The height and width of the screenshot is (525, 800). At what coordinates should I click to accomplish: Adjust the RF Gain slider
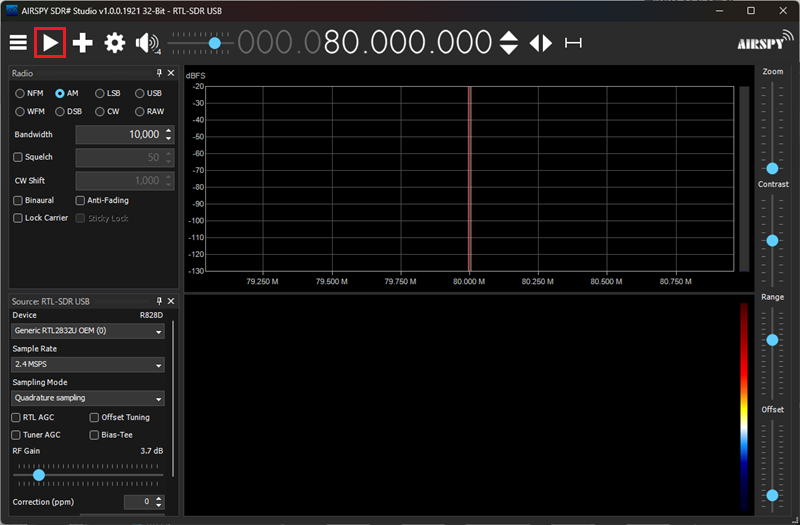39,475
